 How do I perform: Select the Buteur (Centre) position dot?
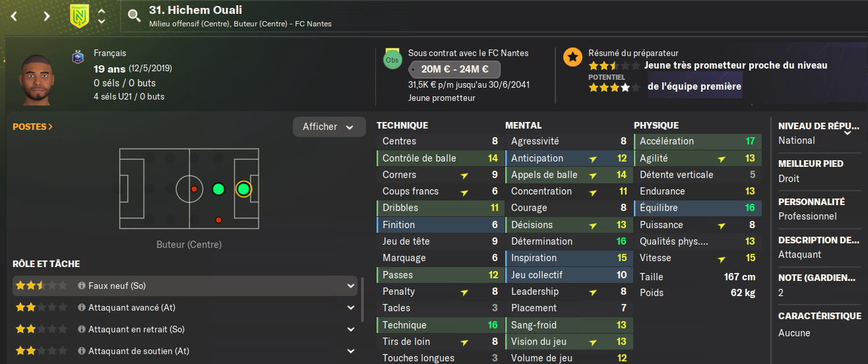(x=243, y=189)
